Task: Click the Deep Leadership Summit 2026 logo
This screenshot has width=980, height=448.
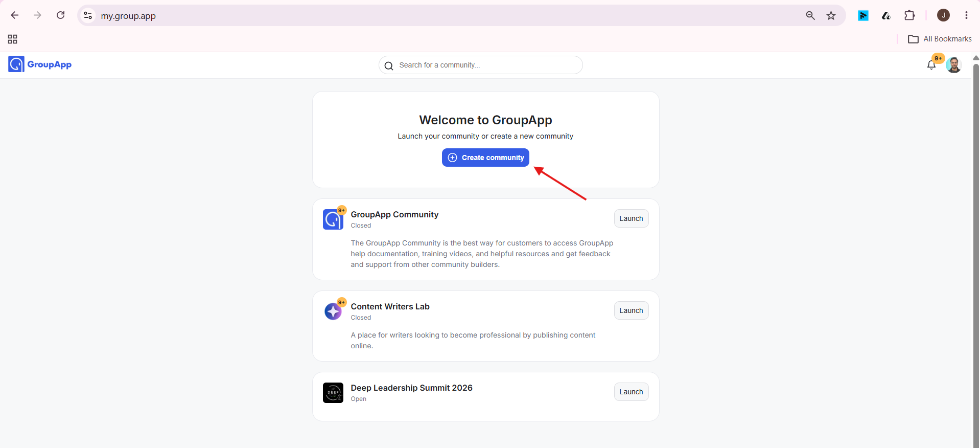Action: tap(333, 393)
